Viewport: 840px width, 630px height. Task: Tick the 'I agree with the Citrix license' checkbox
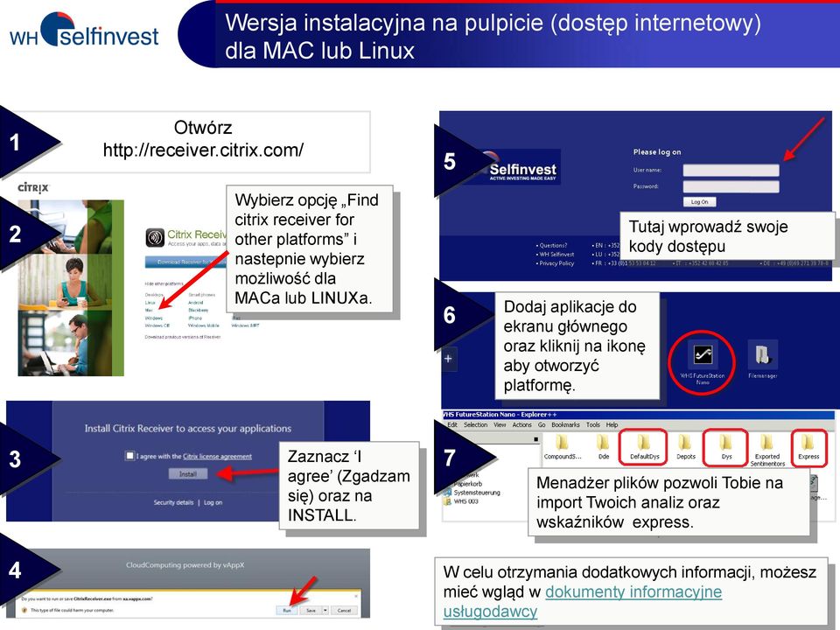[129, 455]
